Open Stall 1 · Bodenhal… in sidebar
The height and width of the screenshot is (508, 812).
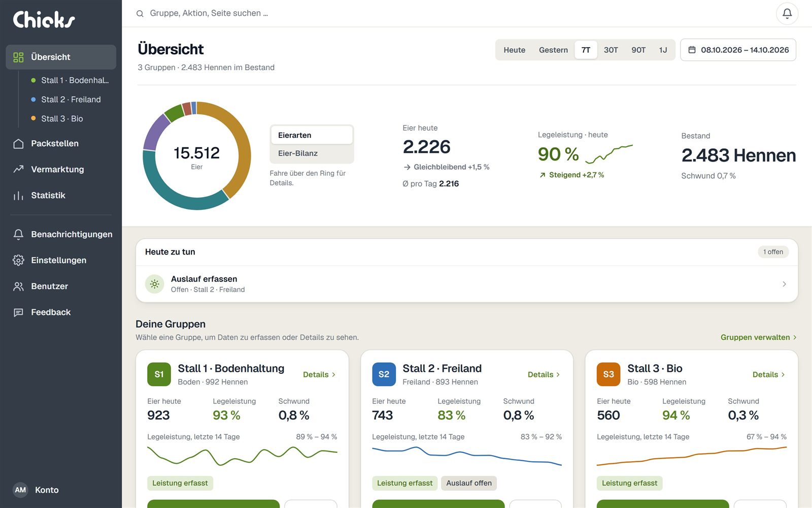(70, 80)
